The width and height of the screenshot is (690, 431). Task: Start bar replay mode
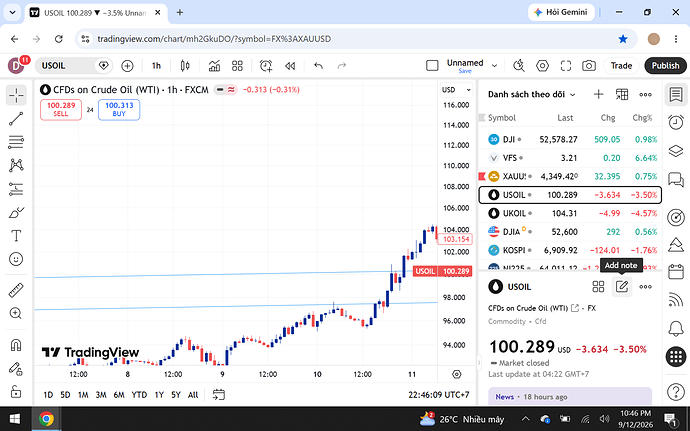tap(290, 66)
